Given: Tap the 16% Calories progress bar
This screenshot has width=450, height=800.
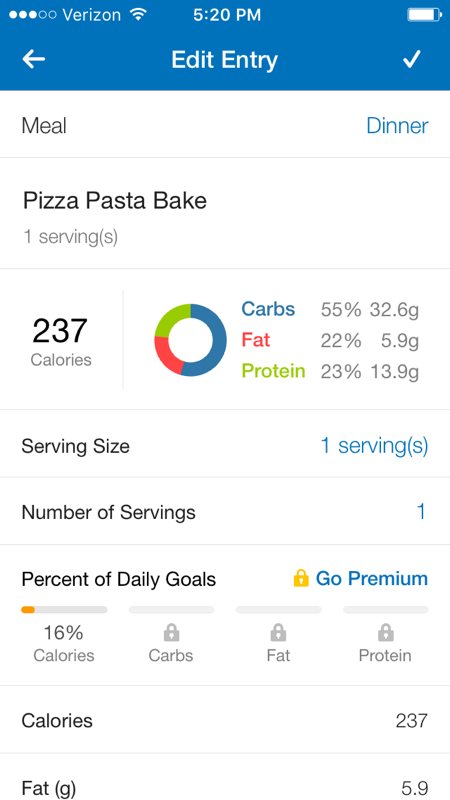Looking at the screenshot, I should 64,609.
